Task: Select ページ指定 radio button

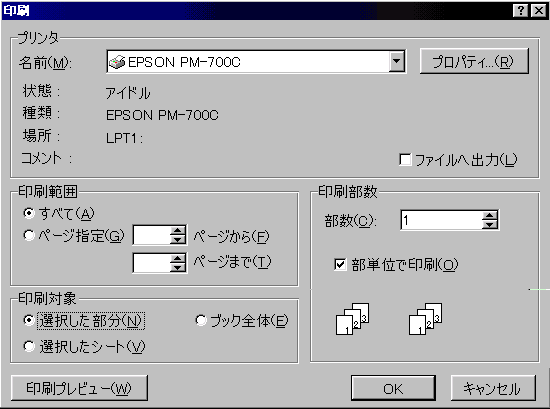Action: [29, 235]
